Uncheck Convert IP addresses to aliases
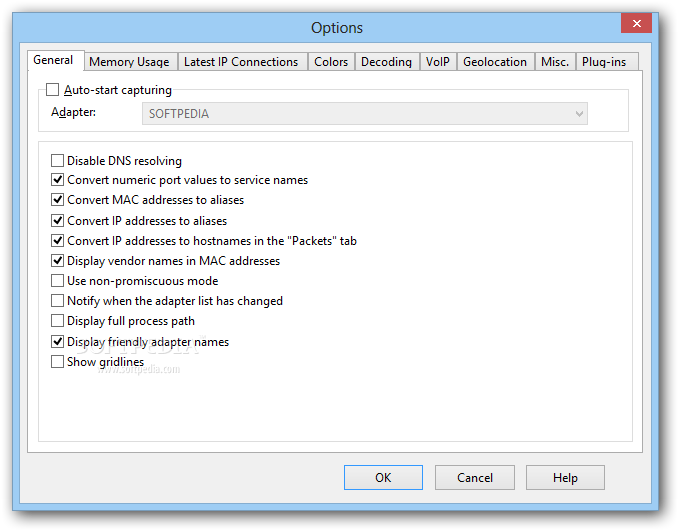Viewport: 679px width, 531px height. click(57, 220)
